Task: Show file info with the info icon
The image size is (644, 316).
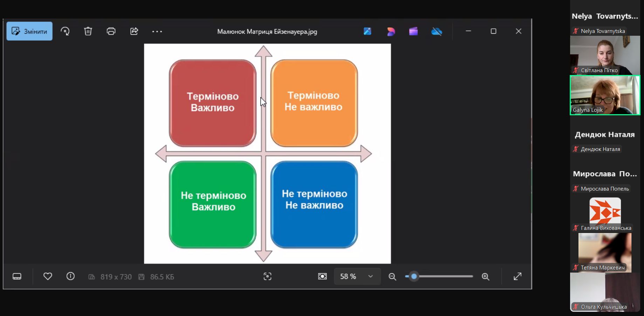Action: click(70, 276)
